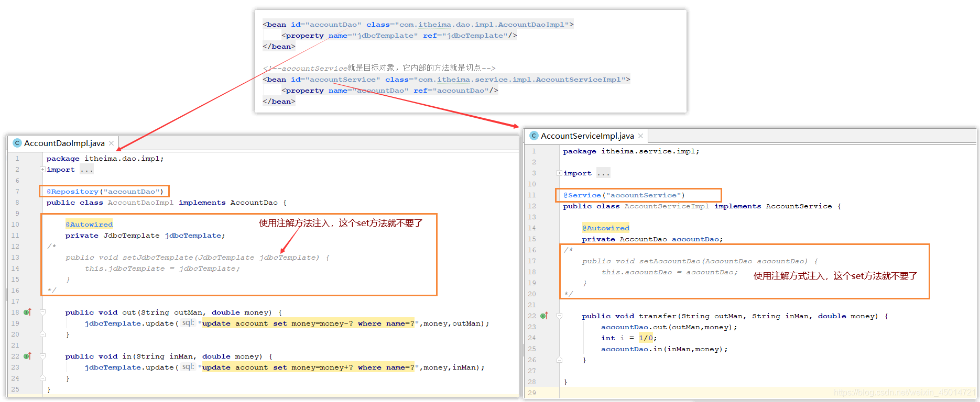Expand the folded imports in AccountServiceImpl.java
Viewport: 980px width, 402px height.
point(559,173)
